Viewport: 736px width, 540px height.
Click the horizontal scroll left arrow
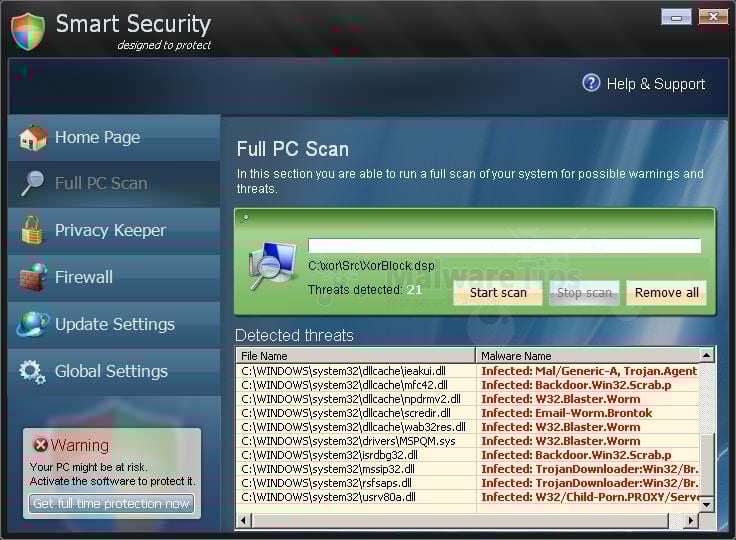click(x=244, y=520)
